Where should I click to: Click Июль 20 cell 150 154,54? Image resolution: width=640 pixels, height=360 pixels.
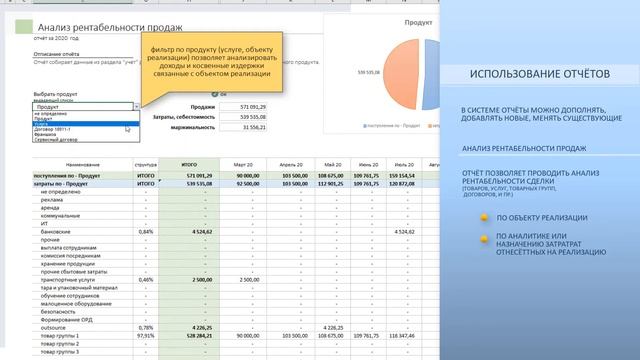pos(404,176)
